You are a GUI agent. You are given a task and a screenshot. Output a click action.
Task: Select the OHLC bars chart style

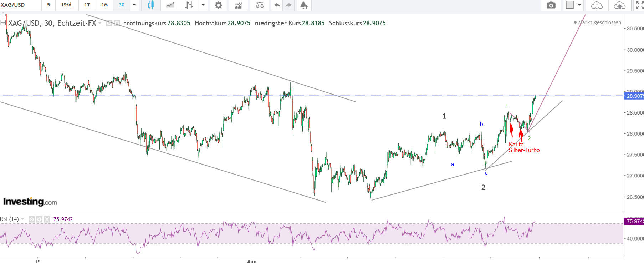(x=189, y=5)
